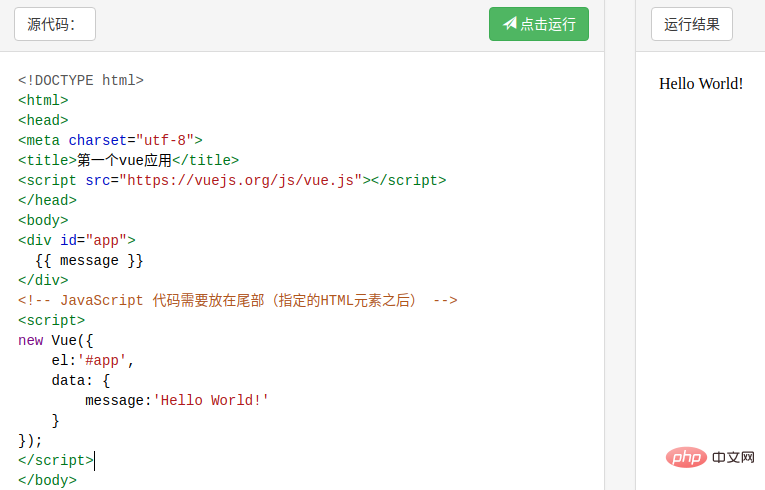The image size is (765, 490).
Task: Click the {{ message }} template expression
Action: [89, 260]
